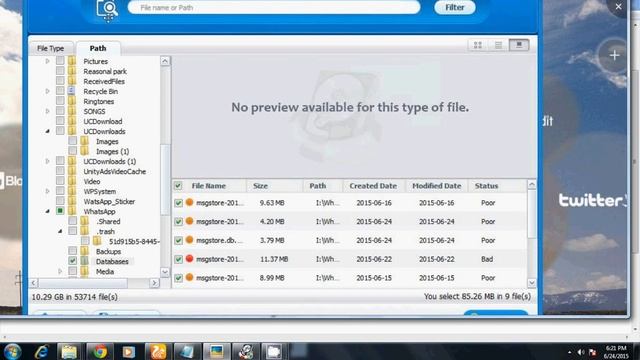
Task: Uncheck the 4.20 MB msgstore file
Action: [x=178, y=222]
